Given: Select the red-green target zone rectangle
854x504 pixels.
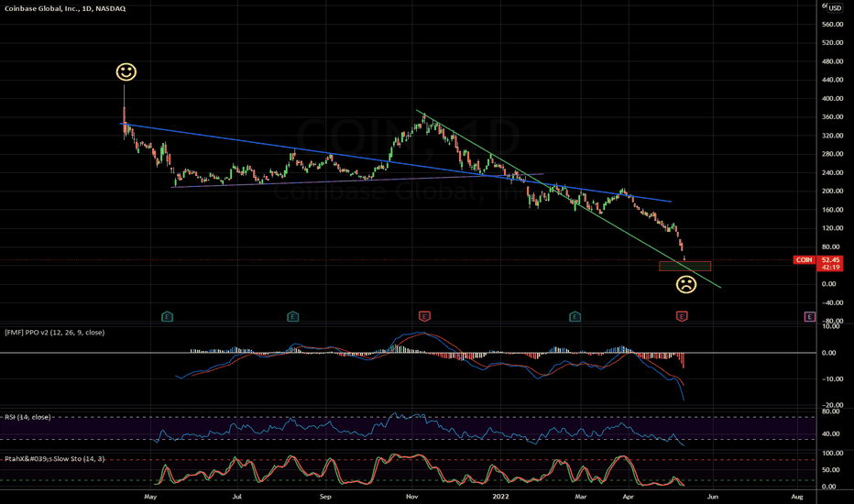Looking at the screenshot, I should tap(684, 266).
